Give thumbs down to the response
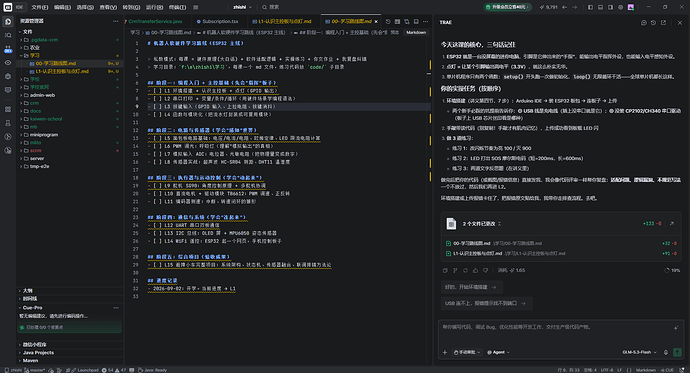The image size is (690, 373). click(x=485, y=271)
